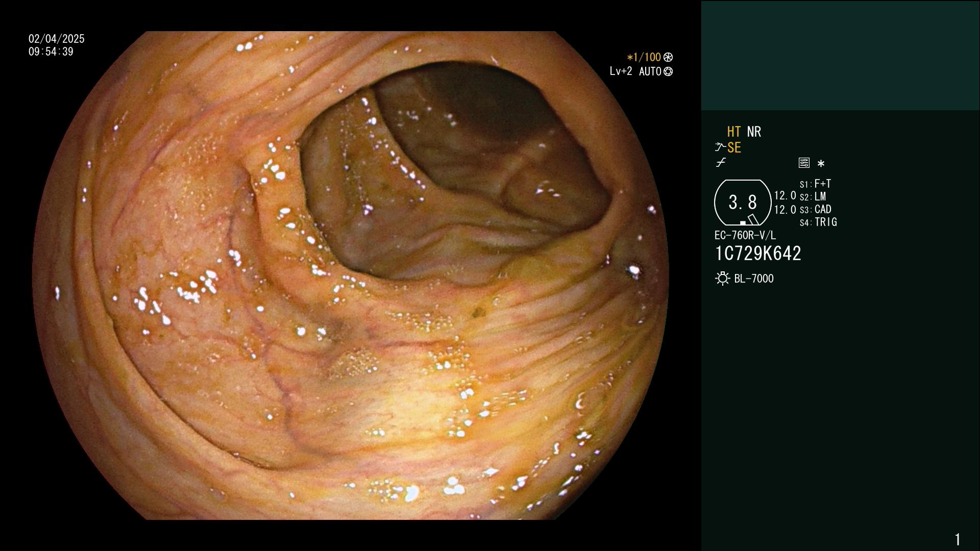
Task: Click the yellow HT indicator
Action: pyautogui.click(x=734, y=132)
